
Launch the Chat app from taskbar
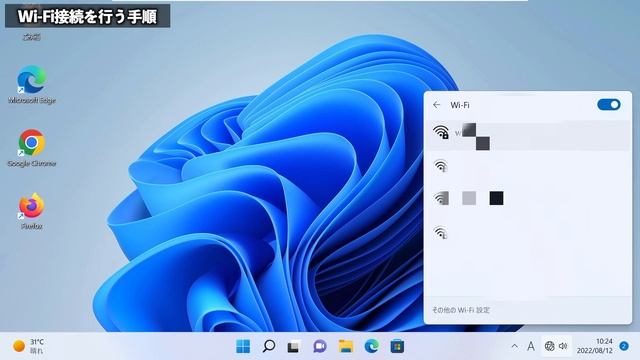click(320, 347)
